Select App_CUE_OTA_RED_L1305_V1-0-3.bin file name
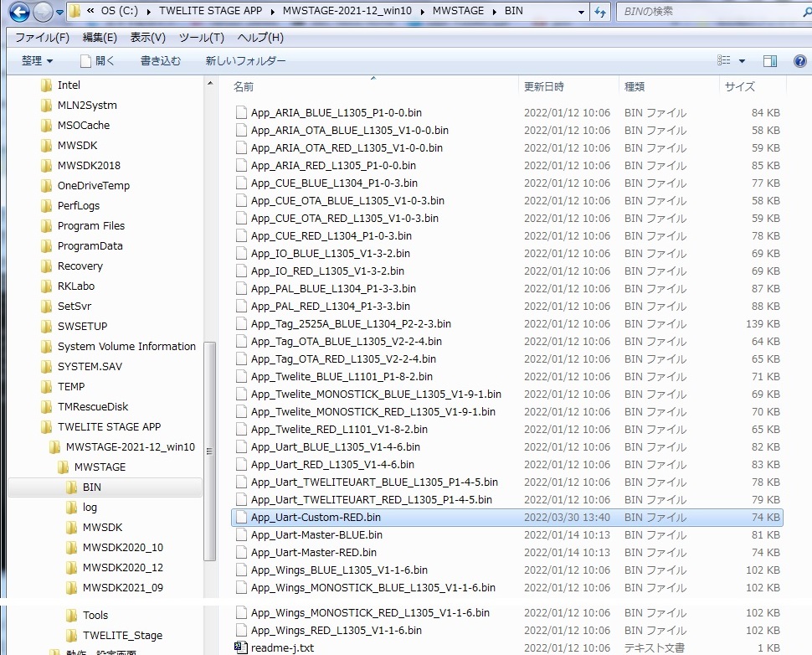Screen dimensions: 812x655 point(345,218)
